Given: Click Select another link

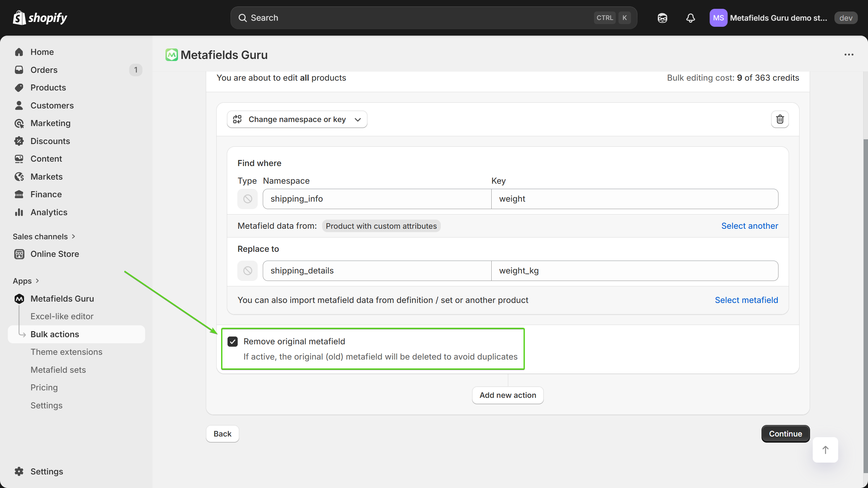Looking at the screenshot, I should pos(749,226).
